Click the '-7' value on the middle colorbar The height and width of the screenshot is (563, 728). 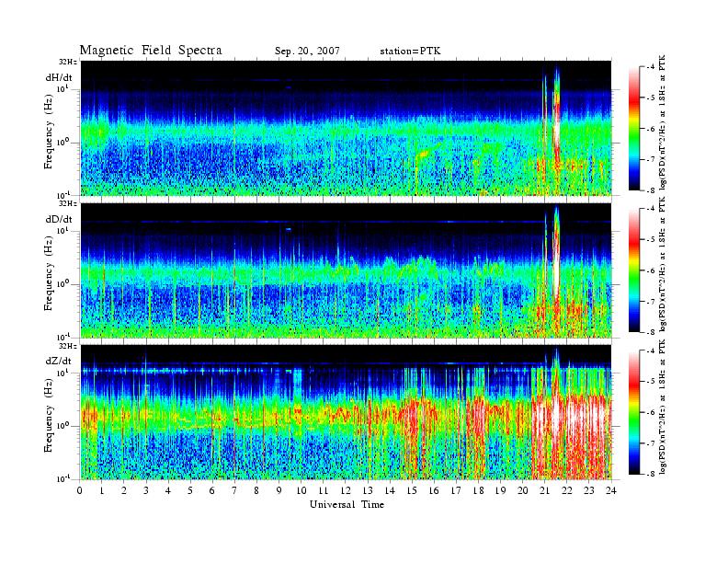[651, 301]
